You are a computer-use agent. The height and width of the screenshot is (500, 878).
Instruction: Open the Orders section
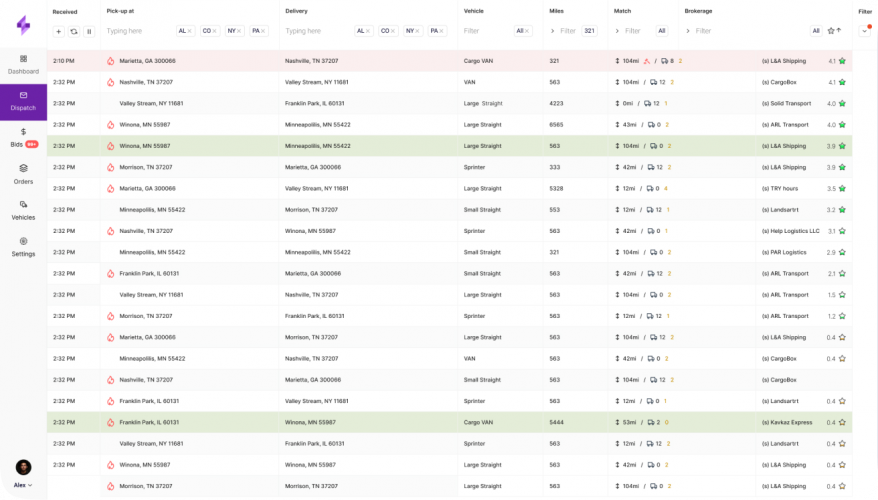click(x=23, y=174)
